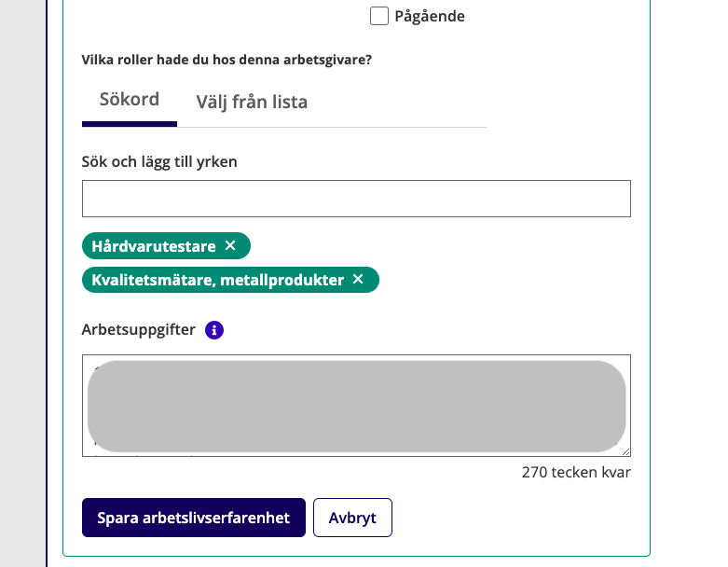Click the Kvalitetsmätare, metallprodukter tag label
Screen dimensions: 728x567
217,280
